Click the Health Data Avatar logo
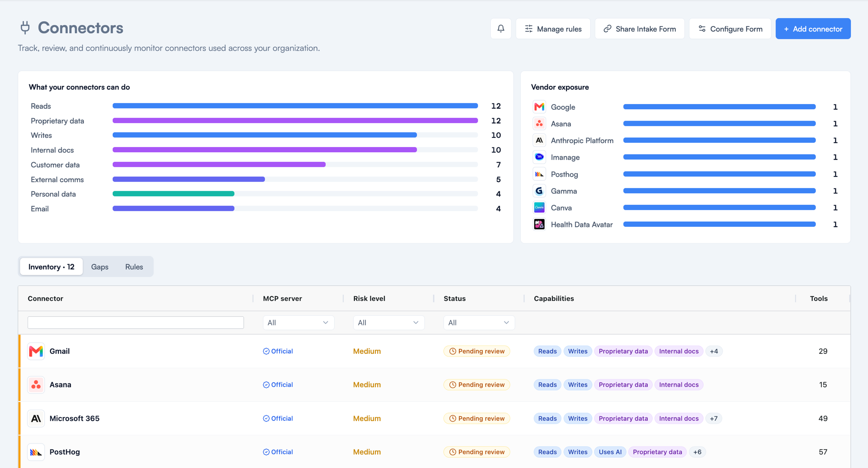This screenshot has width=868, height=468. point(539,224)
